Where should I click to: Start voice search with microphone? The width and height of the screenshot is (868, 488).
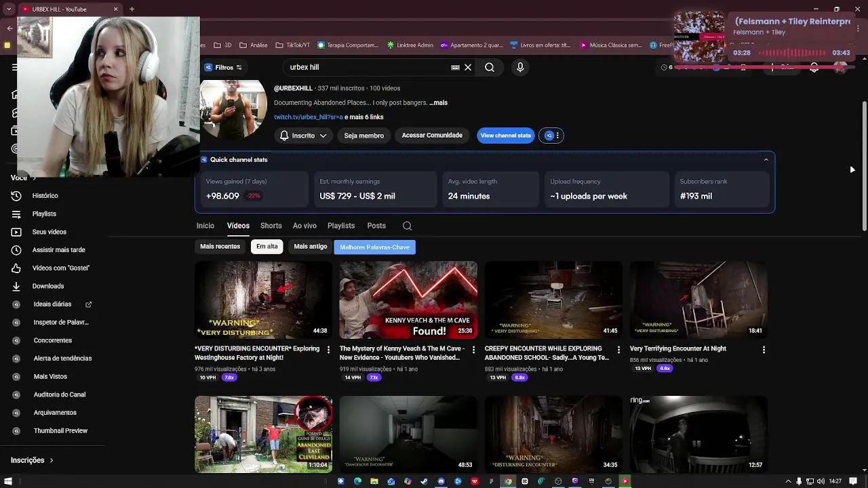pos(520,67)
